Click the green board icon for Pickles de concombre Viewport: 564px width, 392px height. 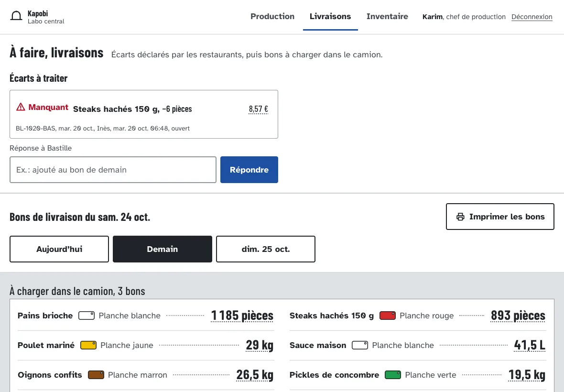pyautogui.click(x=393, y=375)
